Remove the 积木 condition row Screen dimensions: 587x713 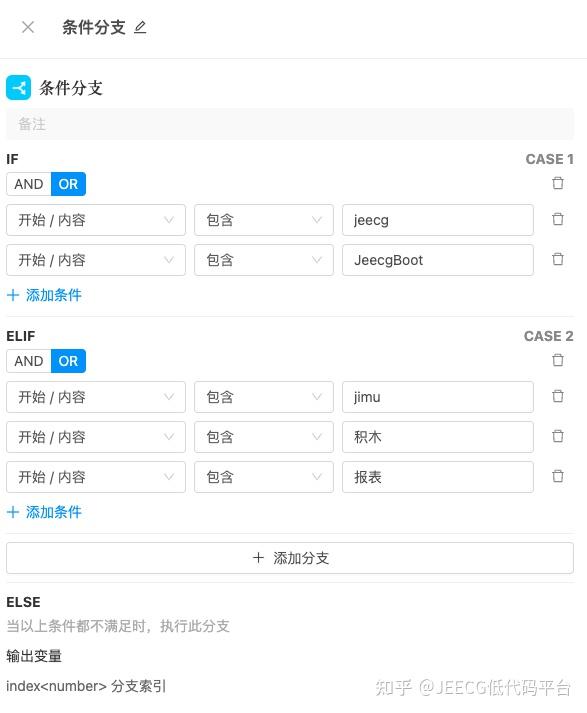tap(557, 437)
